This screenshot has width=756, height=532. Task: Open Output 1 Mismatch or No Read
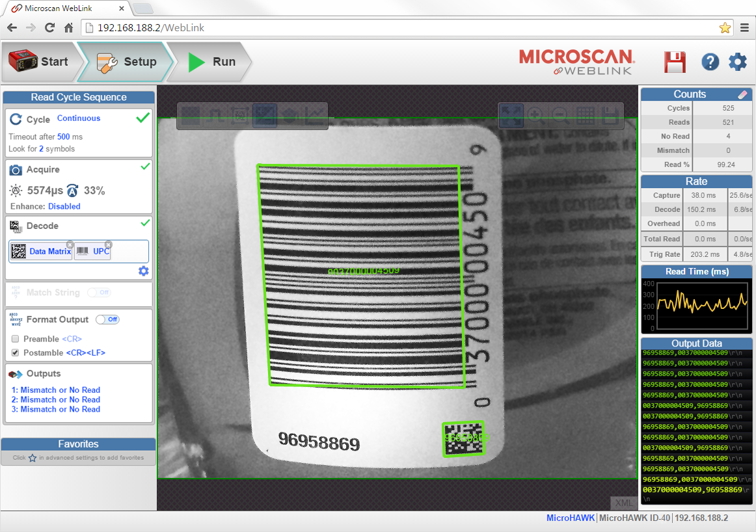pos(56,390)
